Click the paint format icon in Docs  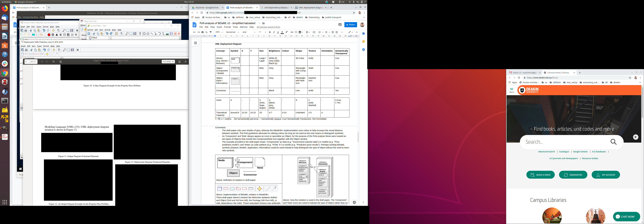coord(211,32)
